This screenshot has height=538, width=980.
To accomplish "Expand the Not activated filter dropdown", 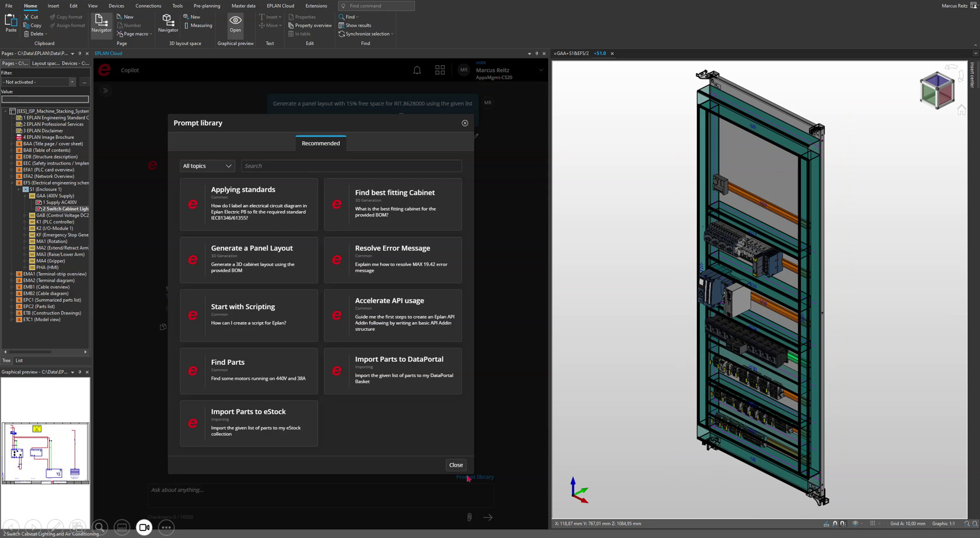I will click(72, 82).
